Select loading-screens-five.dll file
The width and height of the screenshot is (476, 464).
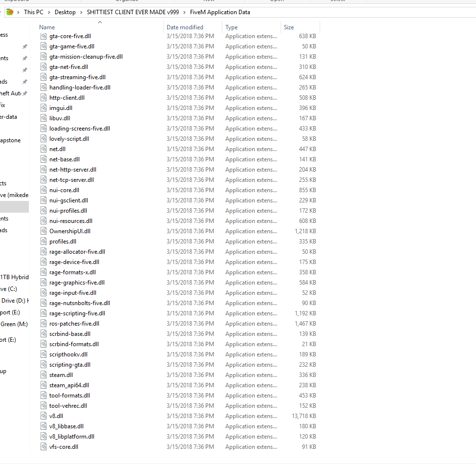click(x=80, y=129)
